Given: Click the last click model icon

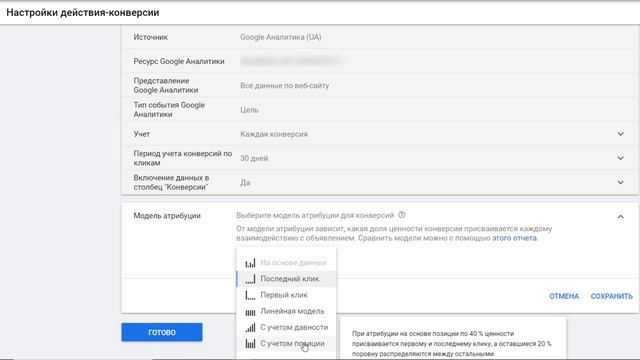Looking at the screenshot, I should click(250, 279).
